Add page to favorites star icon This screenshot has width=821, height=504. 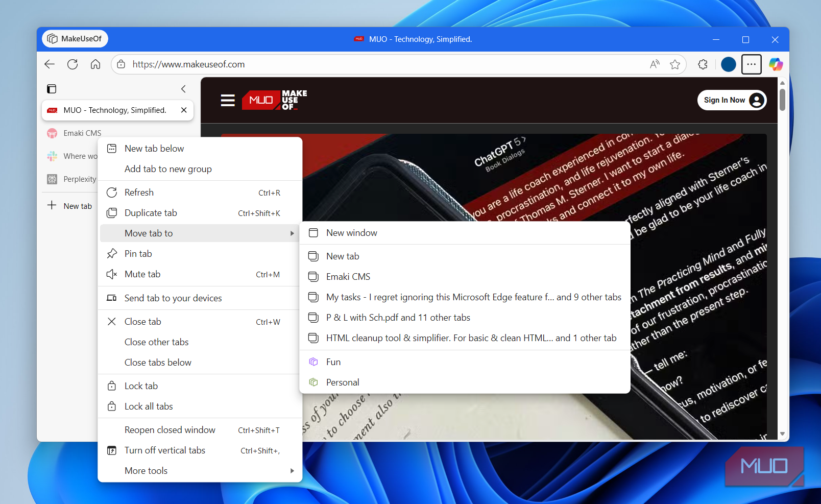click(x=675, y=64)
